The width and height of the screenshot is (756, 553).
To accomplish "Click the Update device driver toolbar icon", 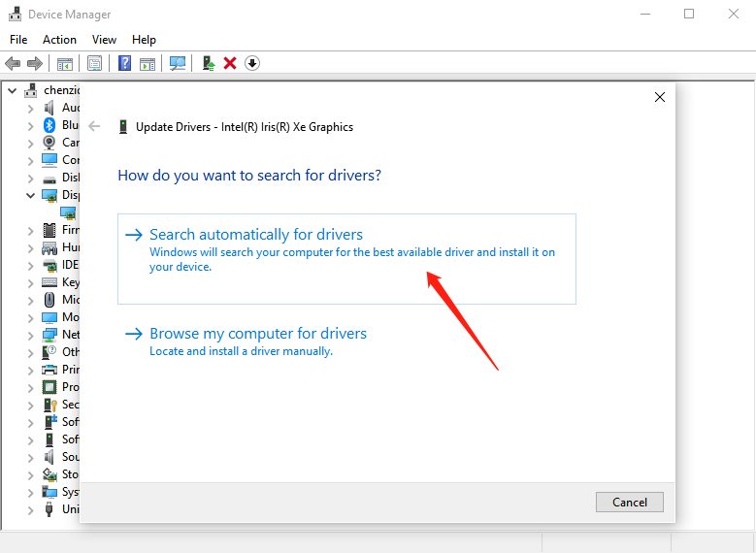I will point(209,63).
